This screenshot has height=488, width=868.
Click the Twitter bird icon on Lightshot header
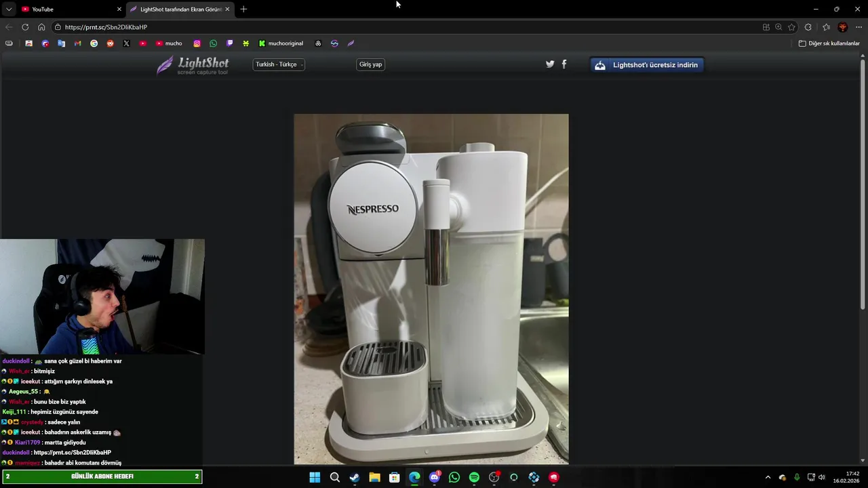[550, 64]
